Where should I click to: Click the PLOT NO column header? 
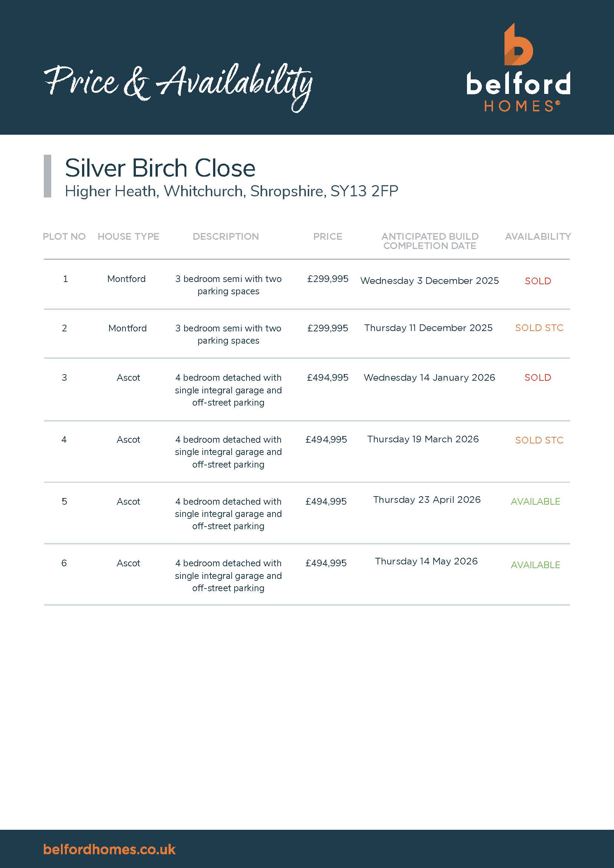point(64,237)
